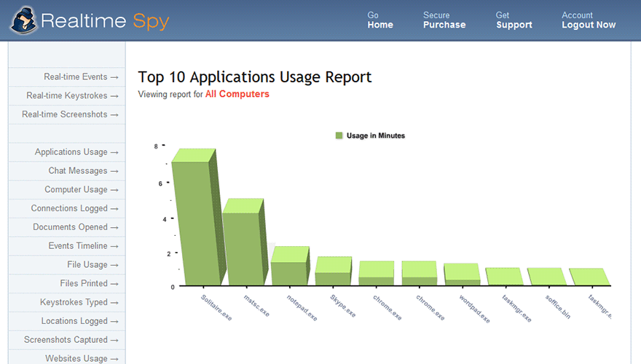Click the notepad.exe axis label
Screen dimensions: 641x364
point(302,308)
